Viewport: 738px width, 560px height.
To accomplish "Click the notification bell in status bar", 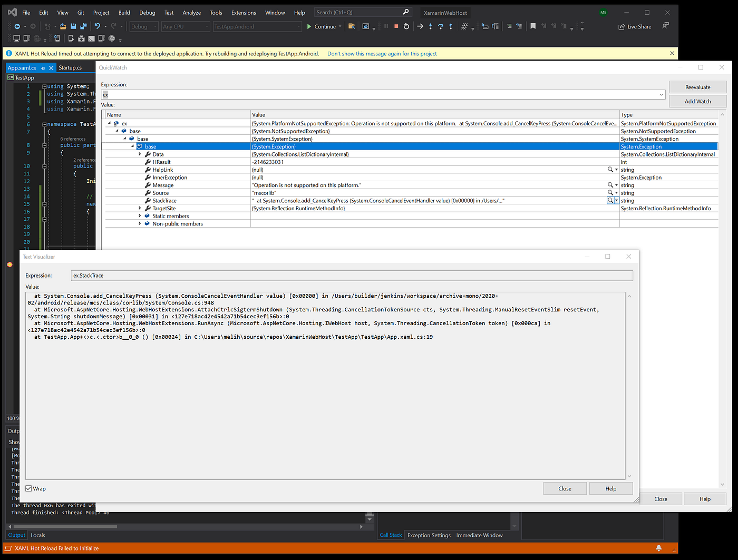I will (658, 548).
